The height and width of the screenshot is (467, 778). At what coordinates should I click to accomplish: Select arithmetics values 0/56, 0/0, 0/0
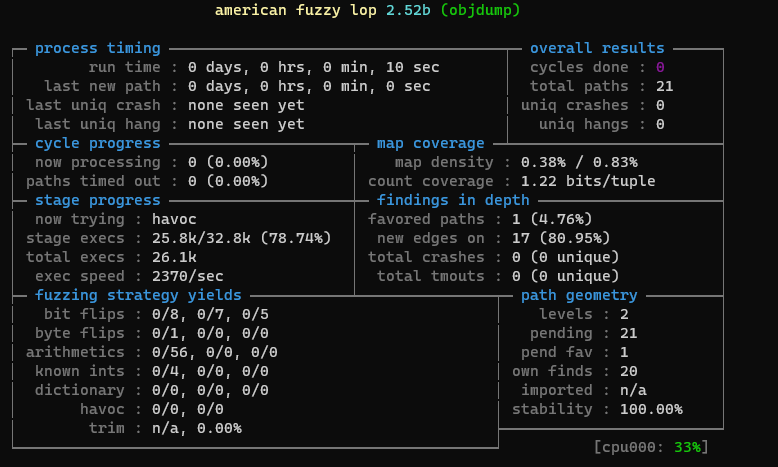coord(215,352)
